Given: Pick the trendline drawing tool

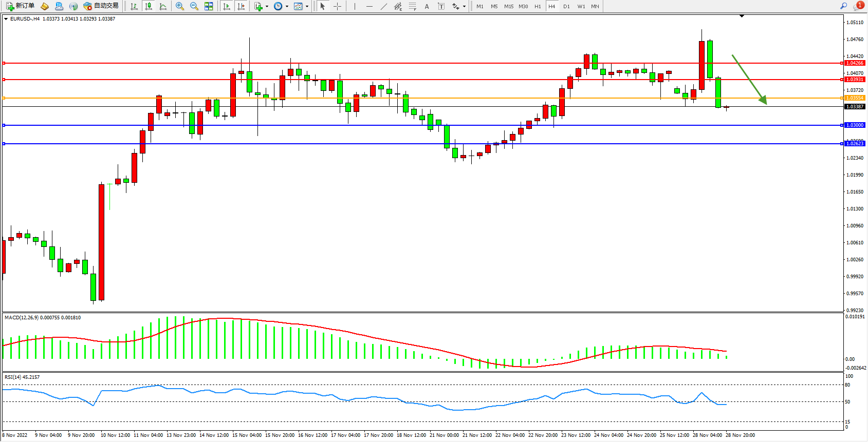Looking at the screenshot, I should [x=384, y=6].
